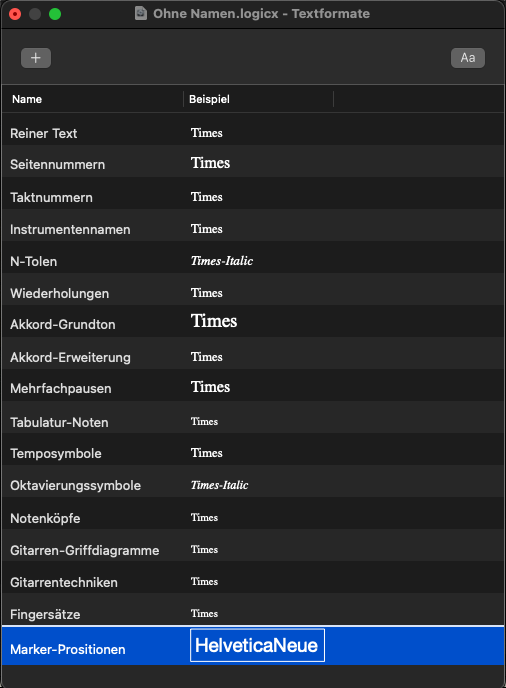Select the Wiederholungen entry

tap(253, 293)
